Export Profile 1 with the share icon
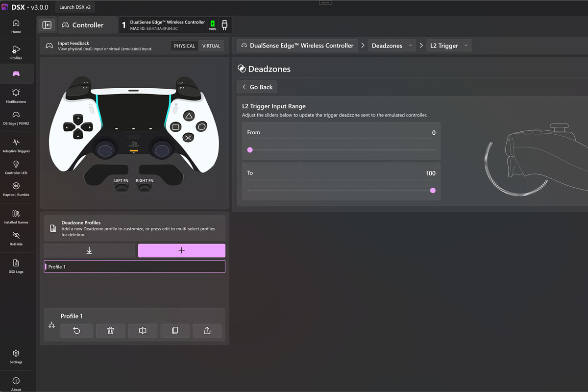This screenshot has height=392, width=588. click(x=207, y=331)
